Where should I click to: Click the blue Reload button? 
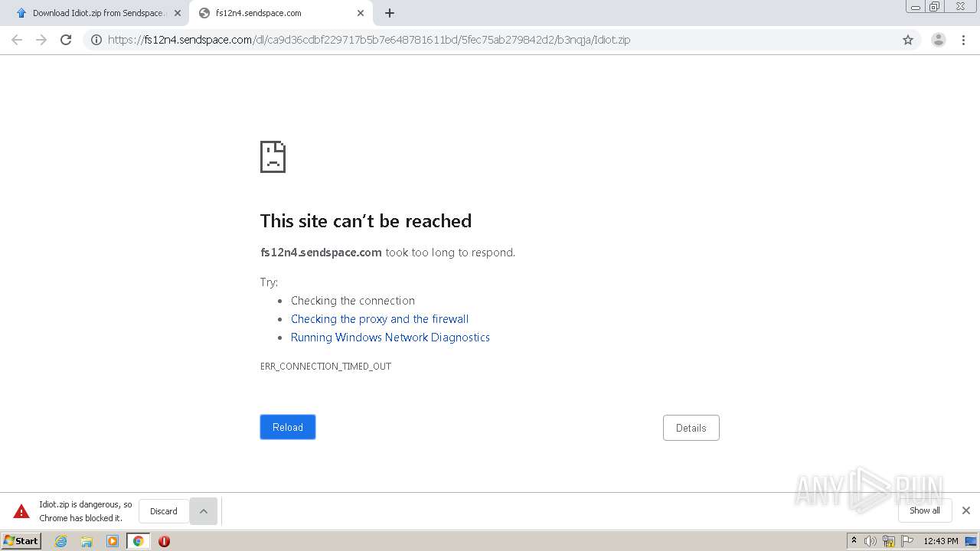pyautogui.click(x=288, y=427)
